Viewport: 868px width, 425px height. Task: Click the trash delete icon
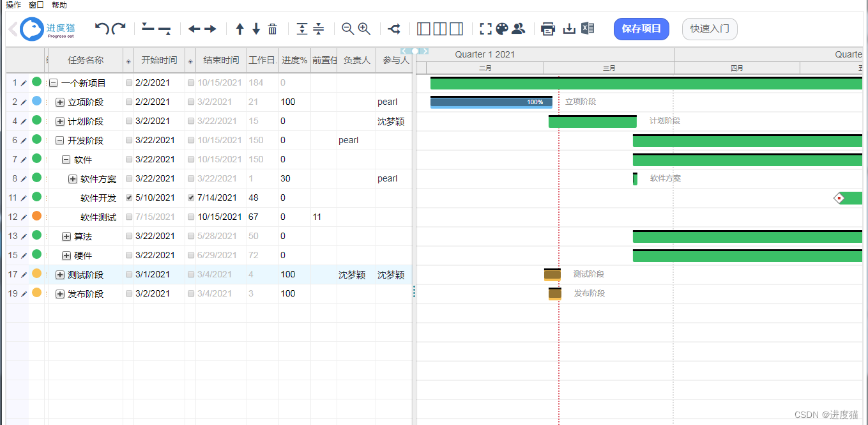tap(273, 29)
